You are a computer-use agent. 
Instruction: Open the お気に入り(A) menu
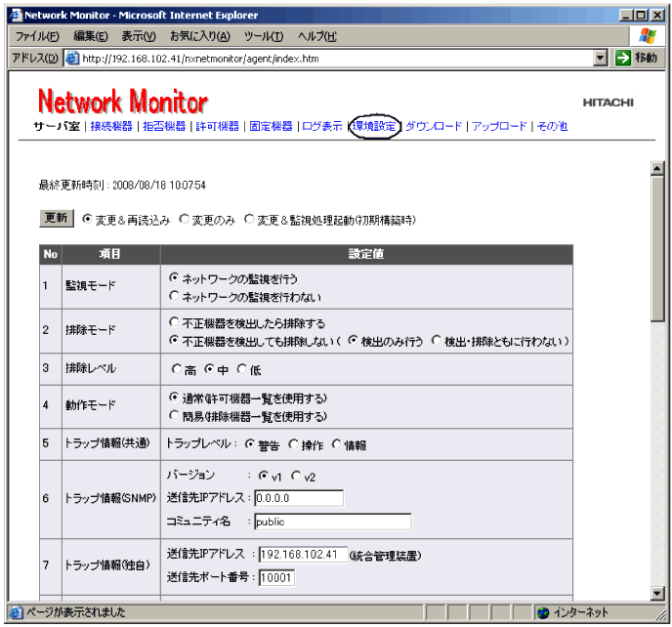[199, 36]
